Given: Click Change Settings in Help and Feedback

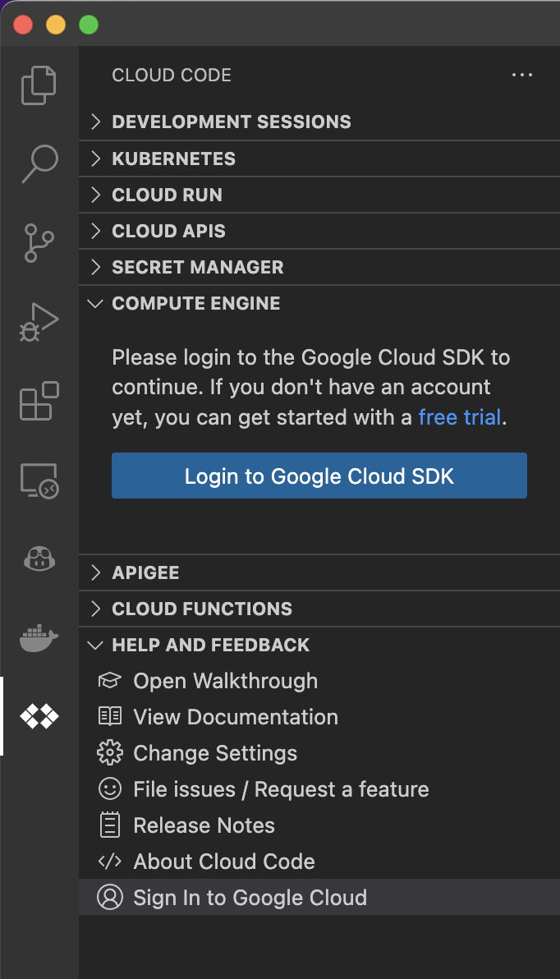Looking at the screenshot, I should (x=215, y=753).
